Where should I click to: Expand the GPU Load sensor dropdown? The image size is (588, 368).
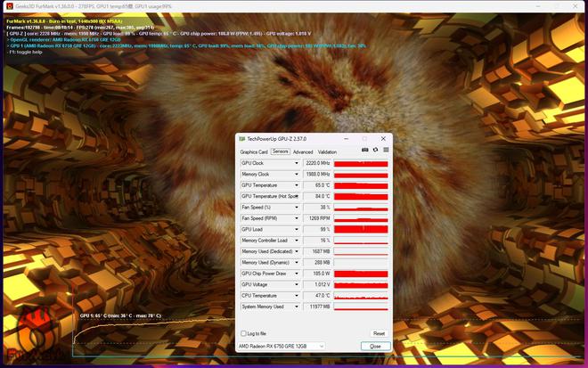[297, 229]
